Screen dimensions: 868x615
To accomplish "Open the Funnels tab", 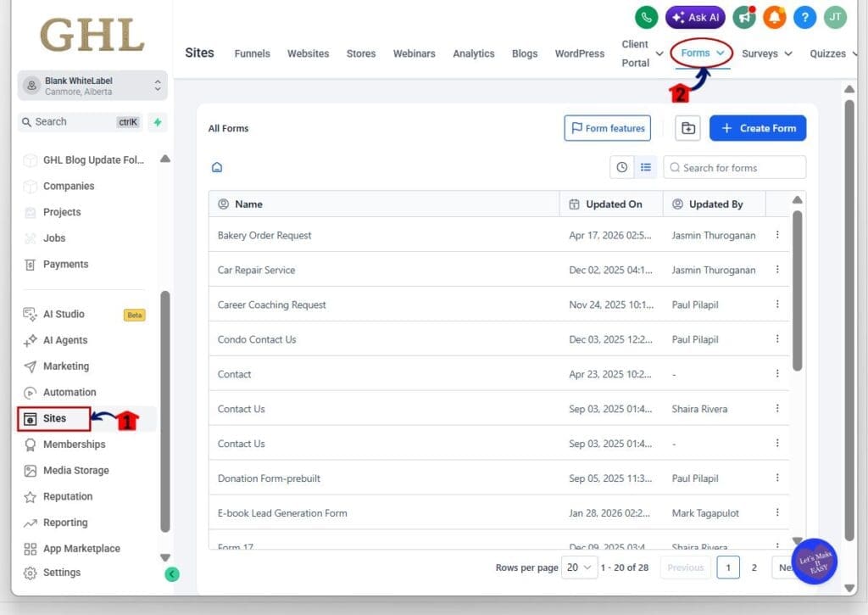I will [252, 53].
